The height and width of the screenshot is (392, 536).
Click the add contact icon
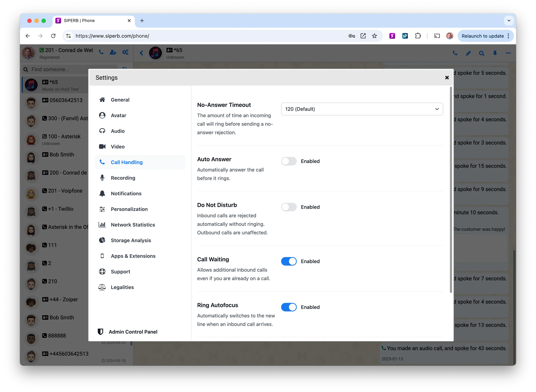[x=113, y=52]
